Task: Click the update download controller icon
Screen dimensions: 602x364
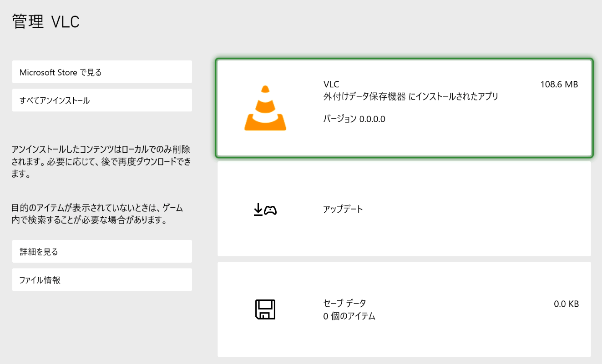Action: [265, 209]
